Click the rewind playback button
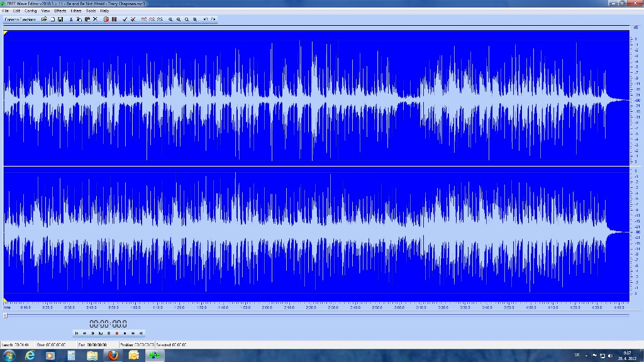This screenshot has height=362, width=644. 85,333
